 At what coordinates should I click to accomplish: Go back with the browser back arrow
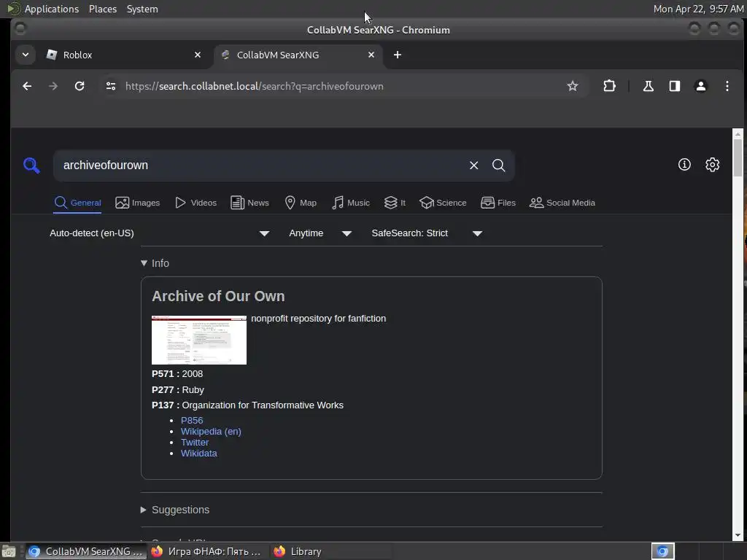(x=27, y=86)
